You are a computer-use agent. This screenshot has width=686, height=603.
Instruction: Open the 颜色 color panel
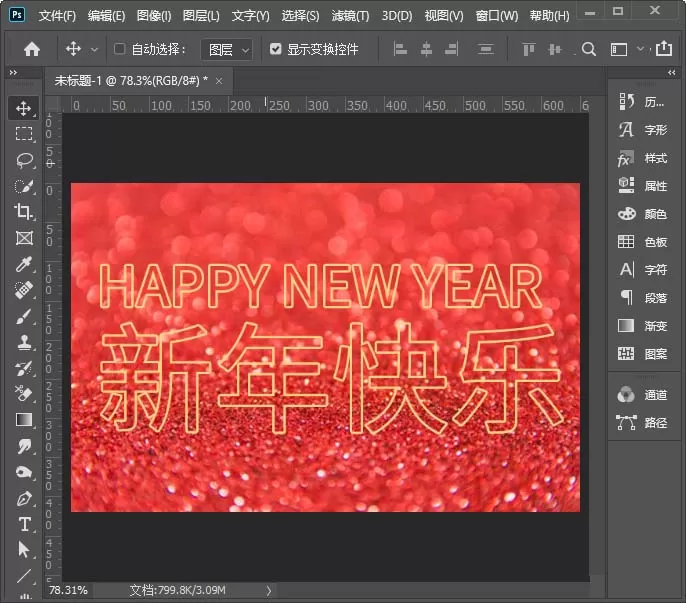(x=642, y=214)
